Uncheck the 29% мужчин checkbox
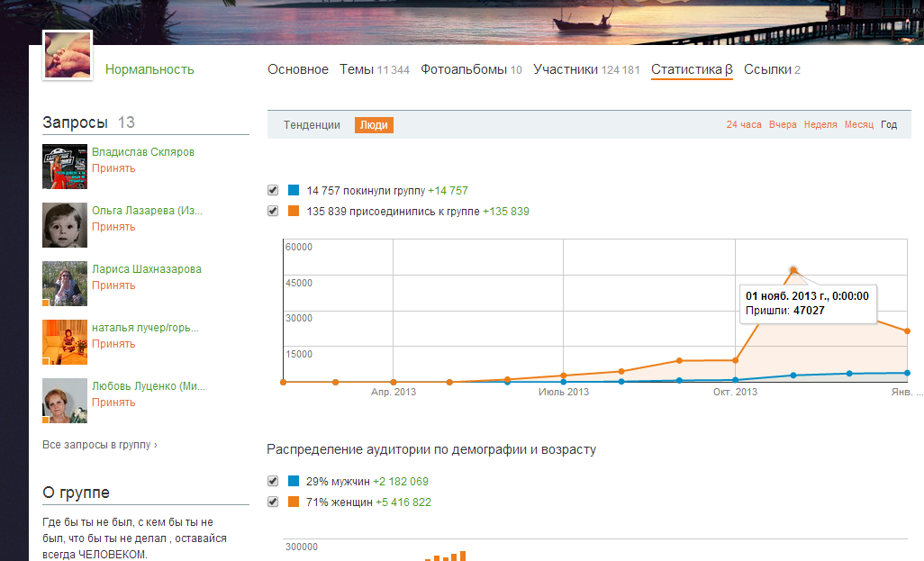924x561 pixels. 272,481
